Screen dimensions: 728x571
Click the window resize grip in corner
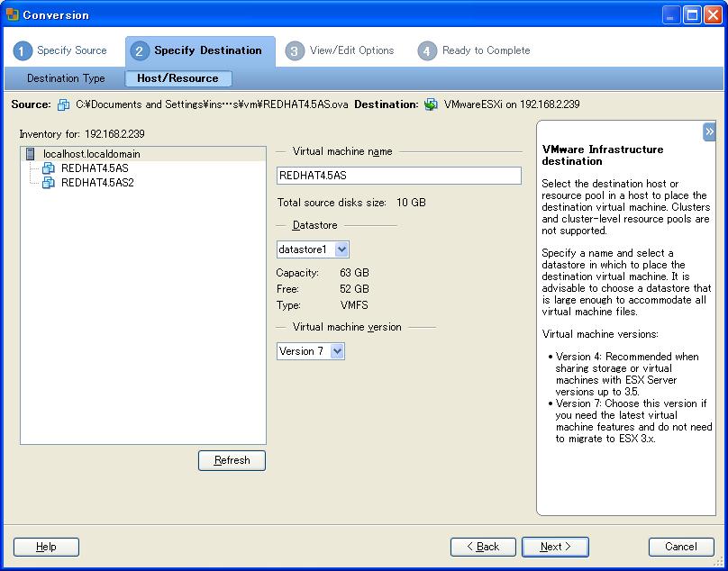(719, 563)
